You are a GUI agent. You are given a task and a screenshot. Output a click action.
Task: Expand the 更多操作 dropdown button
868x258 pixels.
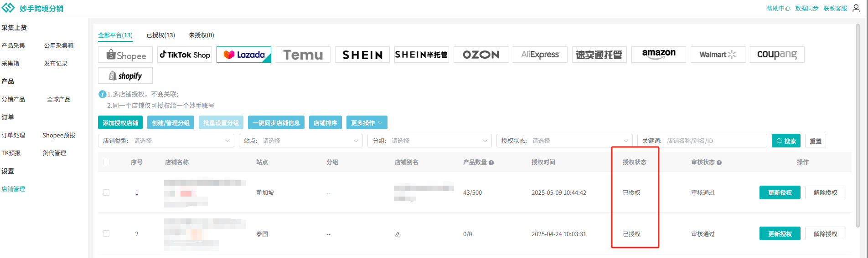(367, 123)
